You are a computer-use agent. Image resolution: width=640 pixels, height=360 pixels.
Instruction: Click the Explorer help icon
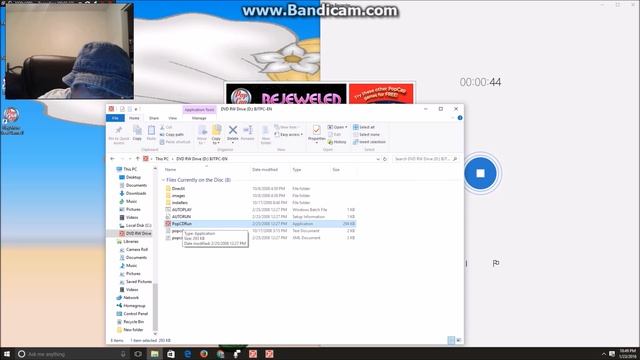point(460,118)
